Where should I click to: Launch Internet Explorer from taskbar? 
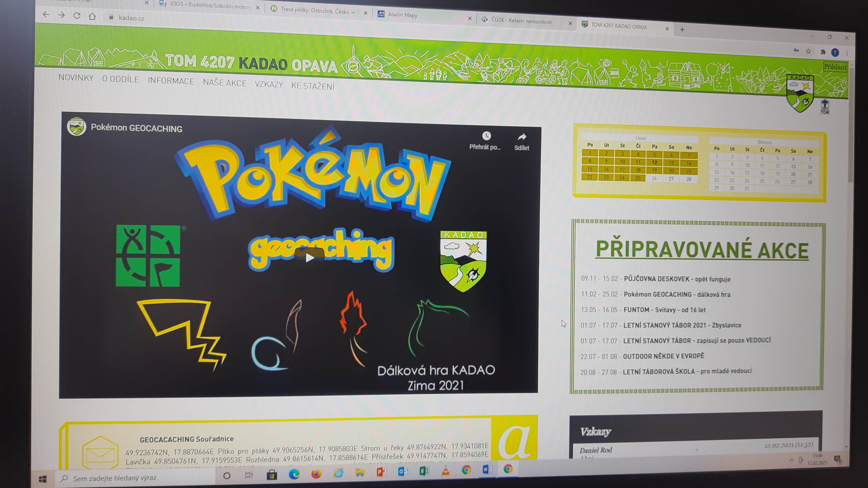[338, 473]
